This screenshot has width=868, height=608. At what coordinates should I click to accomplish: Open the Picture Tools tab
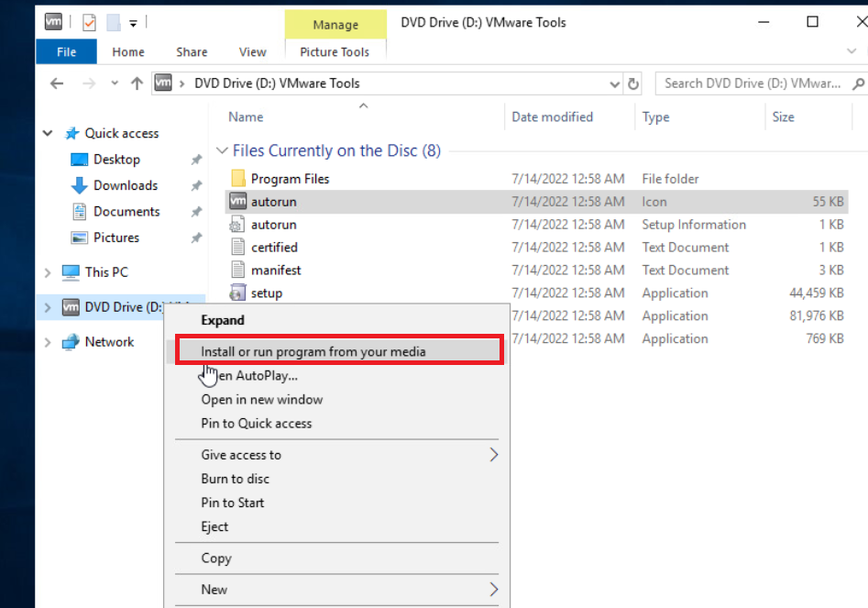tap(335, 52)
